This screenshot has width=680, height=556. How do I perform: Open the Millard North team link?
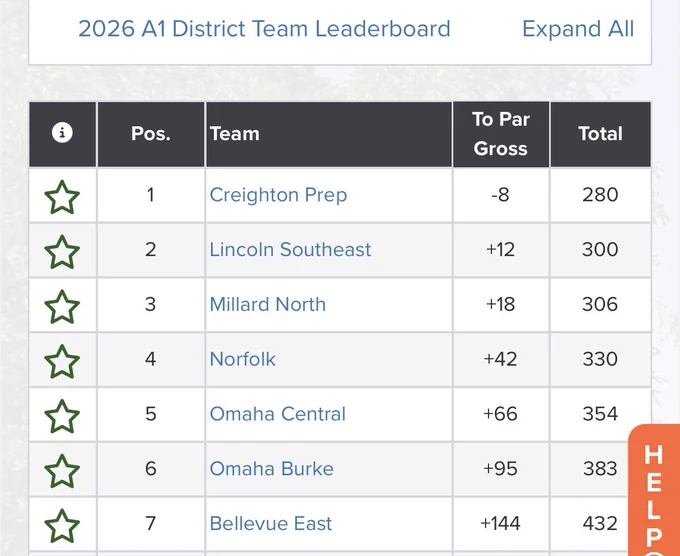[x=268, y=304]
